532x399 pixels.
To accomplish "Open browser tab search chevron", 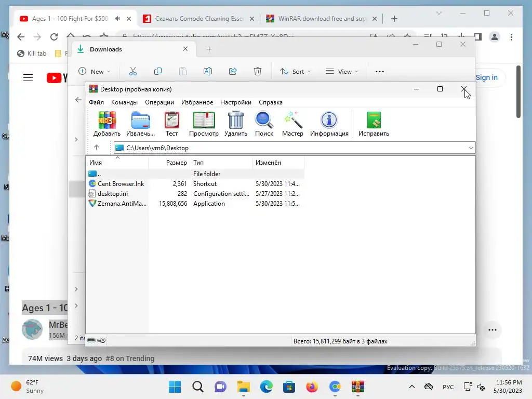I will [x=438, y=13].
